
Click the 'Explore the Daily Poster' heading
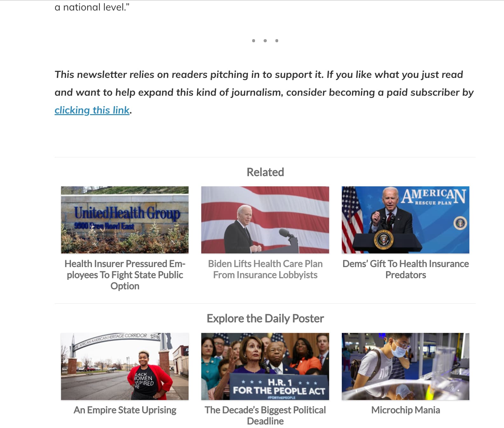click(265, 318)
